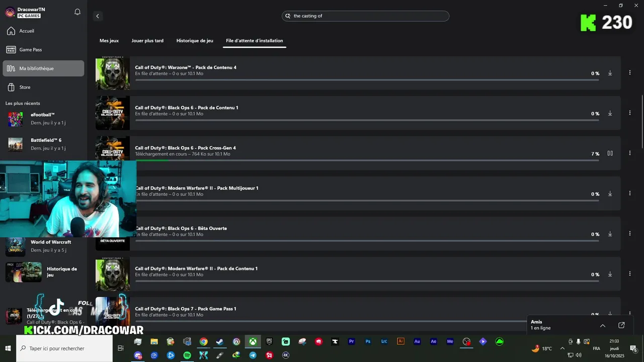Open Task View on the taskbar
This screenshot has height=362, width=644.
click(x=121, y=348)
